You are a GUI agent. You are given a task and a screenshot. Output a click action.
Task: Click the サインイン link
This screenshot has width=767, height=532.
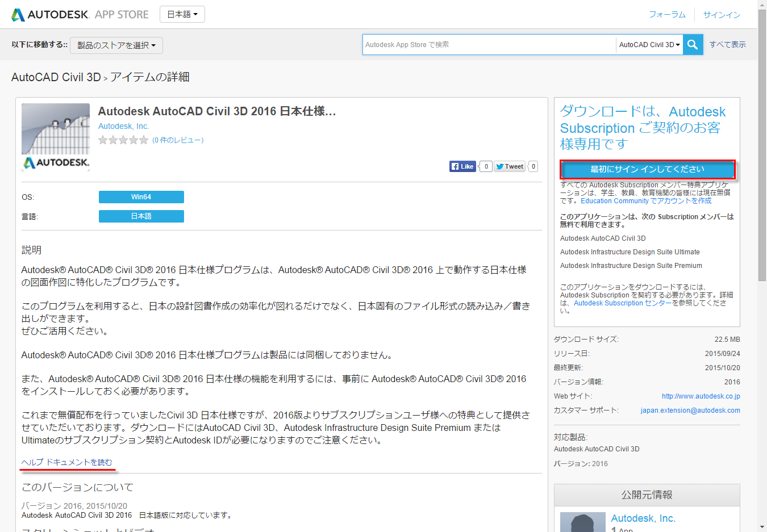coord(722,15)
